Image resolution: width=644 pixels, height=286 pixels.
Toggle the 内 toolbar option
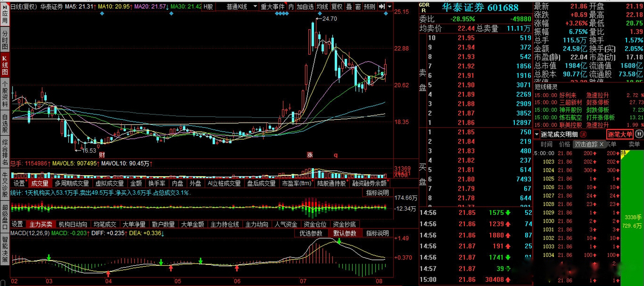point(291,7)
